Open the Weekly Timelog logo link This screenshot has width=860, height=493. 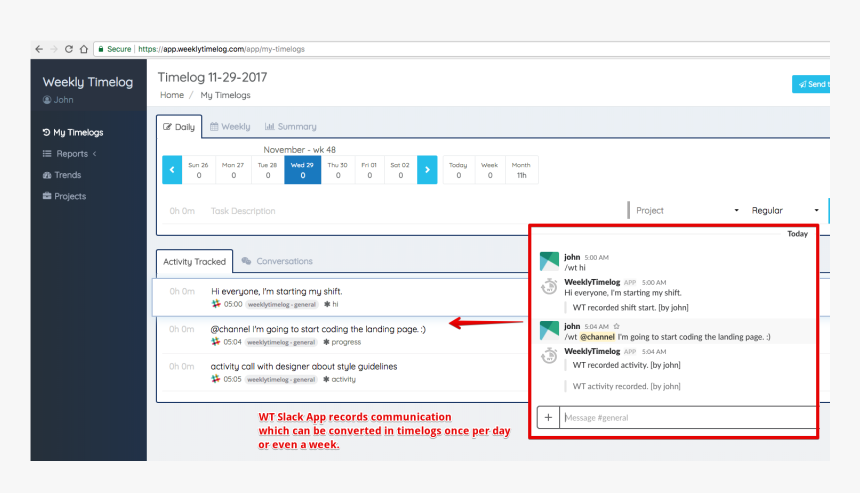88,82
